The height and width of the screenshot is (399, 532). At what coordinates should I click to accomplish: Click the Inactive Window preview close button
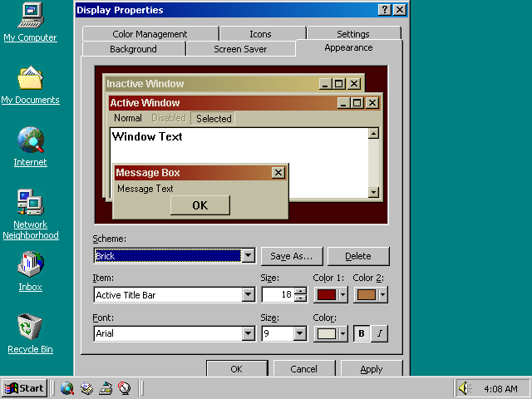point(354,83)
